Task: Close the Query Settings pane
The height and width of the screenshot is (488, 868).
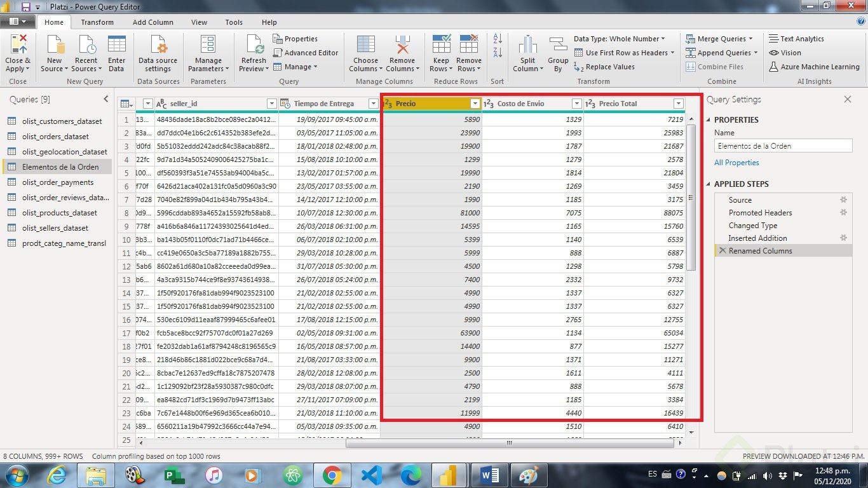Action: coord(847,99)
